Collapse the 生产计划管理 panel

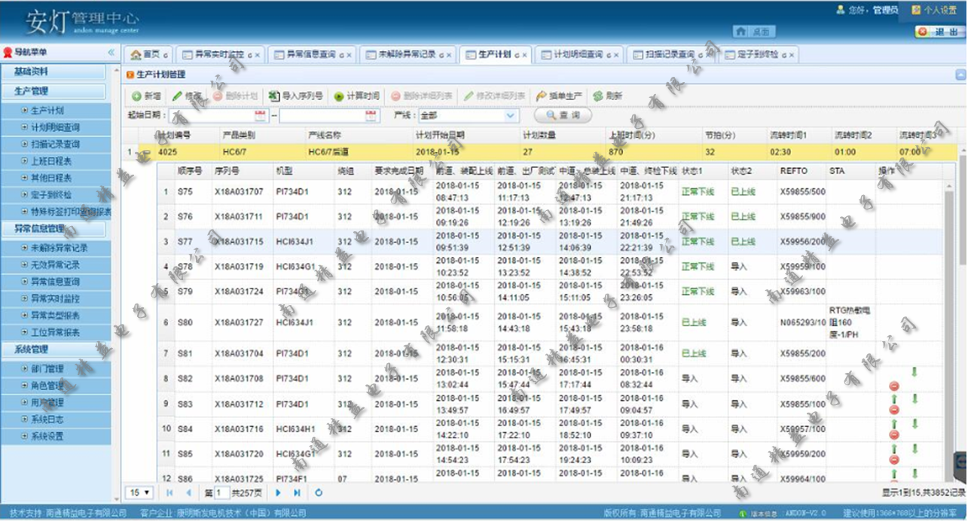point(960,75)
